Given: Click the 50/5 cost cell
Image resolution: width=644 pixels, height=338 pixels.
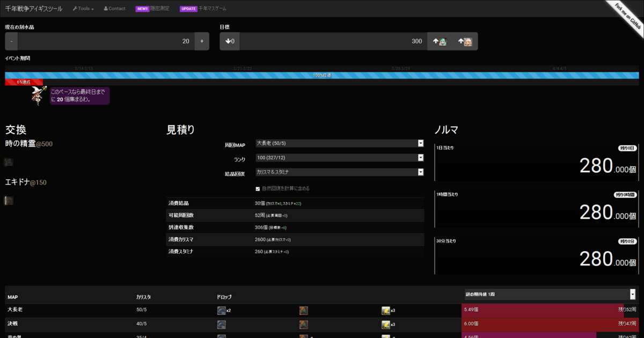Looking at the screenshot, I should coord(142,310).
